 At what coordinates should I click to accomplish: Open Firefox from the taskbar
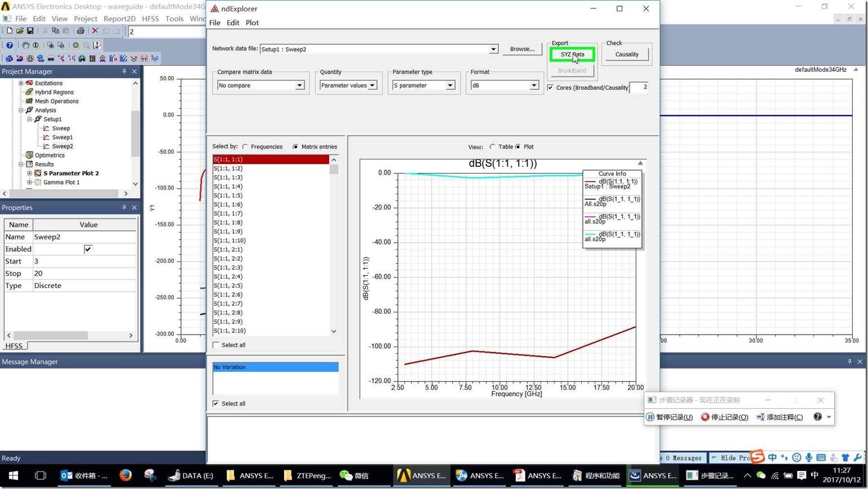pyautogui.click(x=125, y=475)
